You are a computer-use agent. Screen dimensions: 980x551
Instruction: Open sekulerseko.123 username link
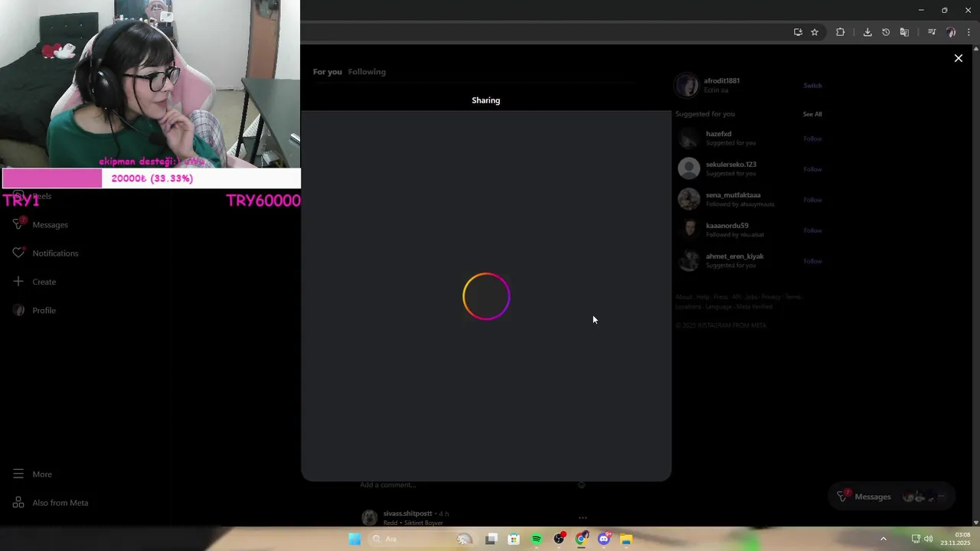tap(730, 165)
